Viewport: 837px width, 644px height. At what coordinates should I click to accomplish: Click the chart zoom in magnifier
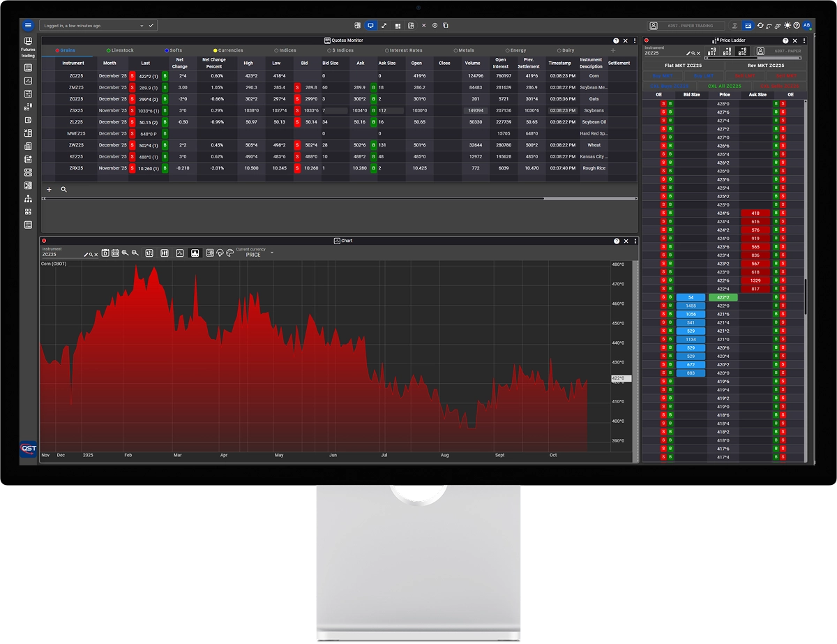[125, 253]
